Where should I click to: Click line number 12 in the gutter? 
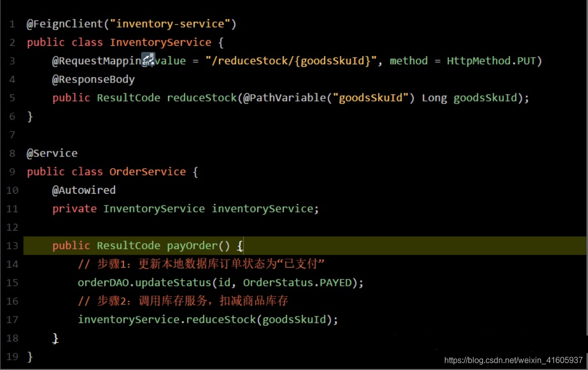pyautogui.click(x=12, y=227)
